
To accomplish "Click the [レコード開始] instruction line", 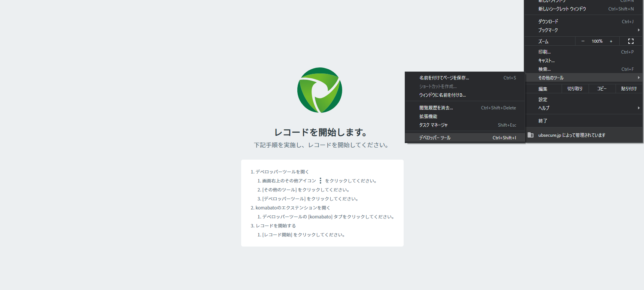I will click(x=301, y=235).
